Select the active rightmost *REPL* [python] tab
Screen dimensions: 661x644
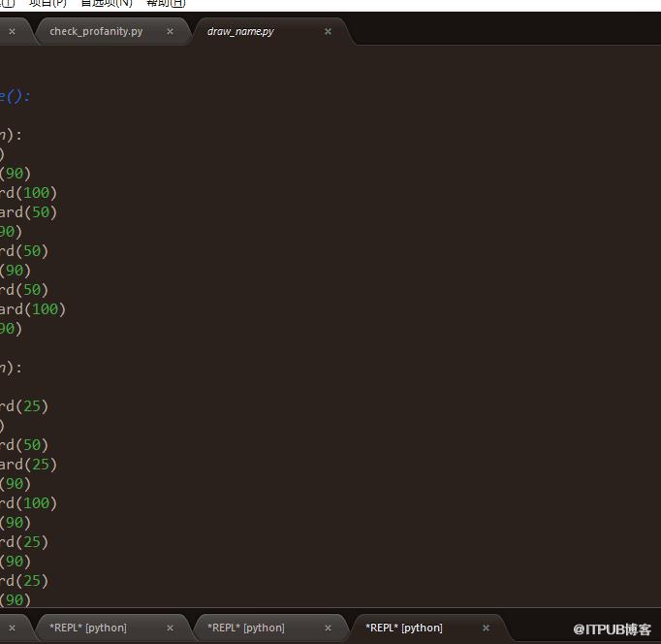[x=404, y=628]
